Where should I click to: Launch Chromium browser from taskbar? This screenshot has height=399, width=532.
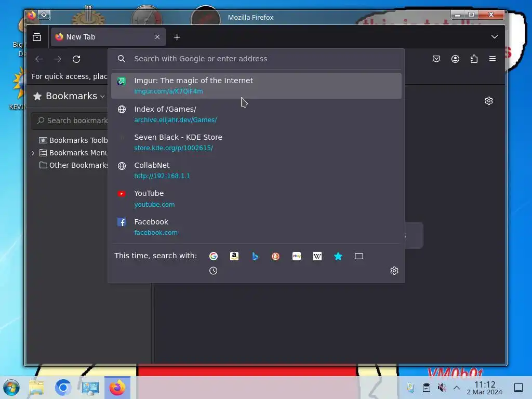coord(63,388)
